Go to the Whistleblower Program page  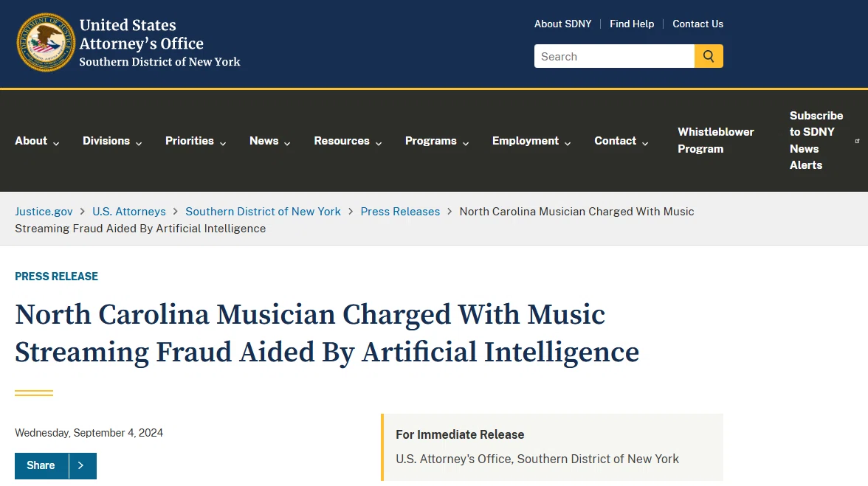[x=716, y=140]
